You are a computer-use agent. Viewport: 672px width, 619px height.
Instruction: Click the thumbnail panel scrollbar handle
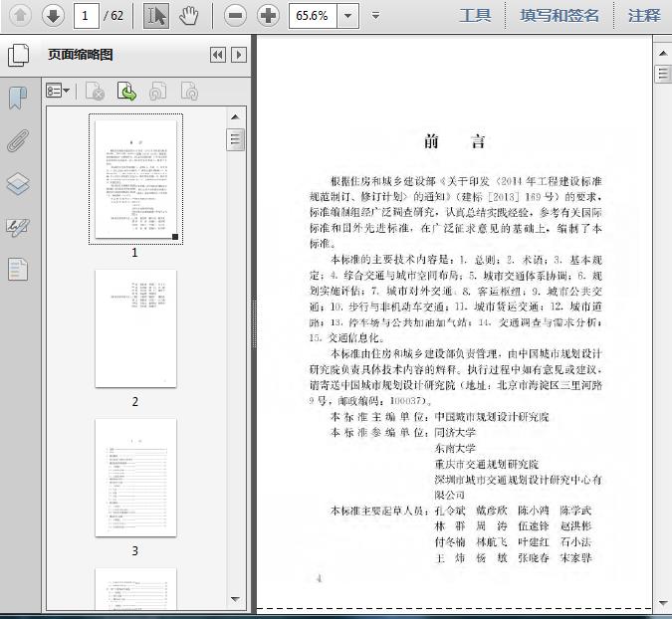pos(235,139)
